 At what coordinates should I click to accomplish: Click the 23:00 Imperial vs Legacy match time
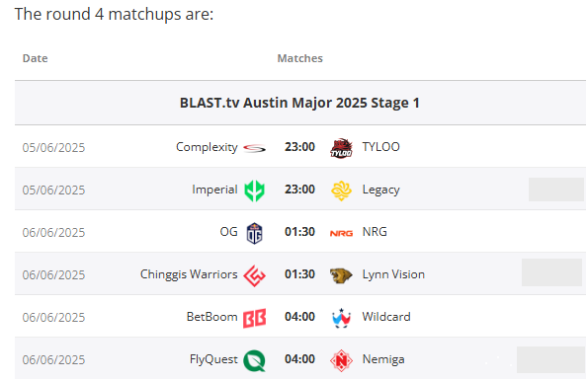299,190
